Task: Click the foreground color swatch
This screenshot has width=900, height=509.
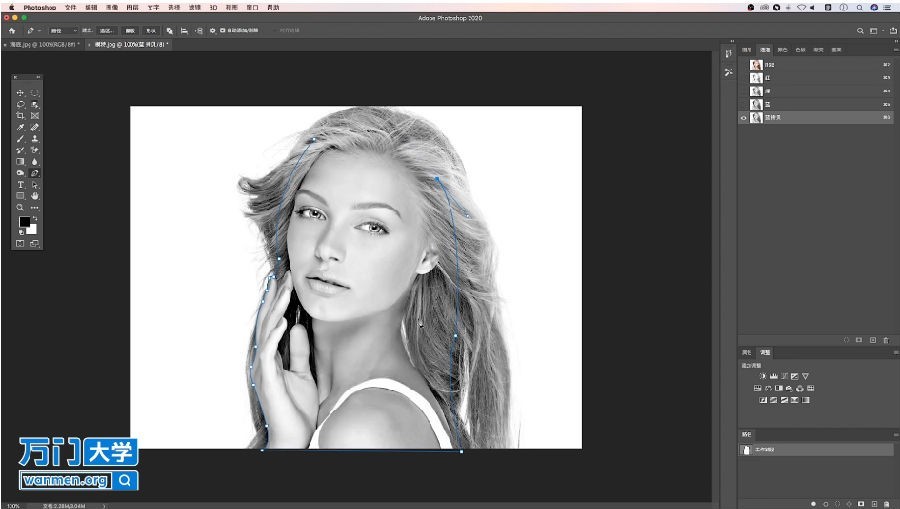Action: point(24,222)
